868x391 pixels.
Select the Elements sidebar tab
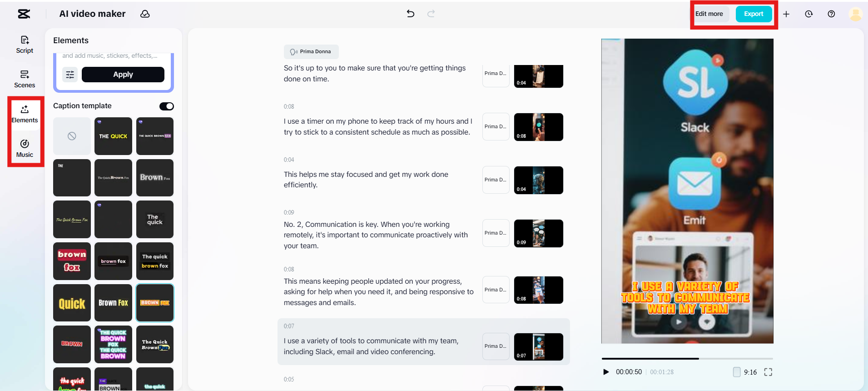pyautogui.click(x=25, y=114)
